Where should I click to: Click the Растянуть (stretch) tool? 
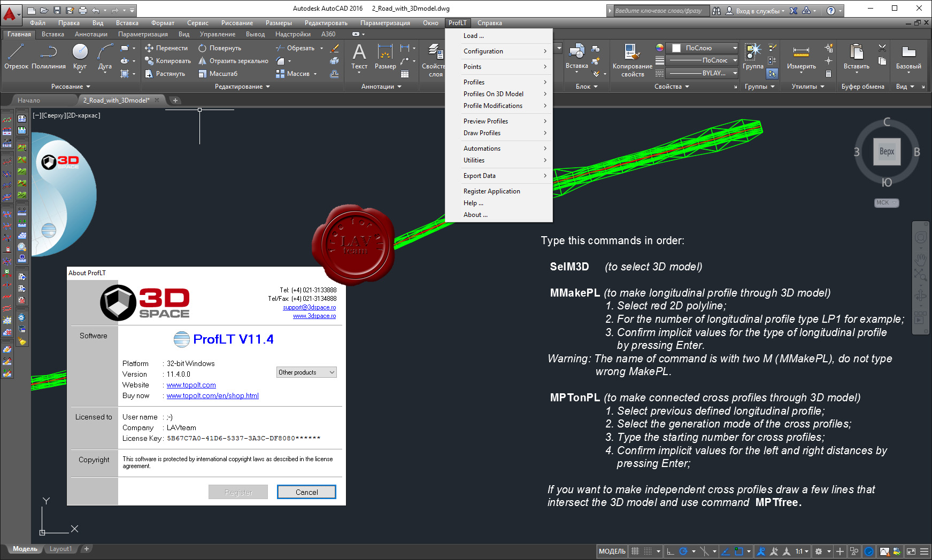[x=165, y=74]
